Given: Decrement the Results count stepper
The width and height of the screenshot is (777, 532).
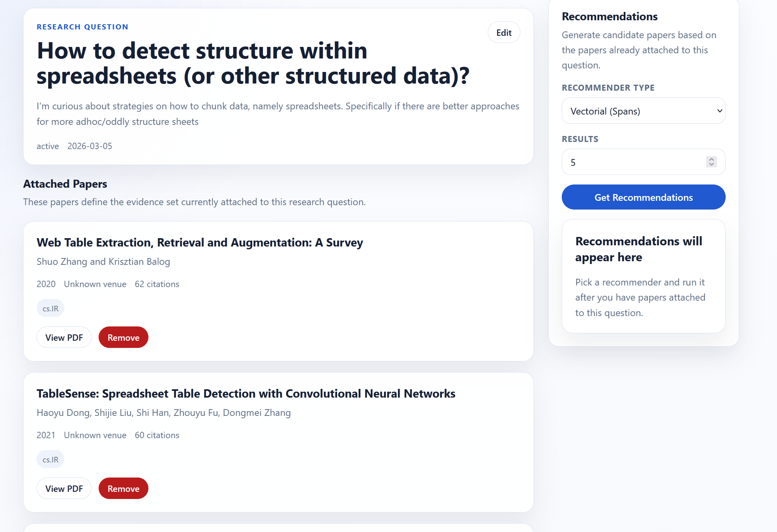Looking at the screenshot, I should 711,164.
